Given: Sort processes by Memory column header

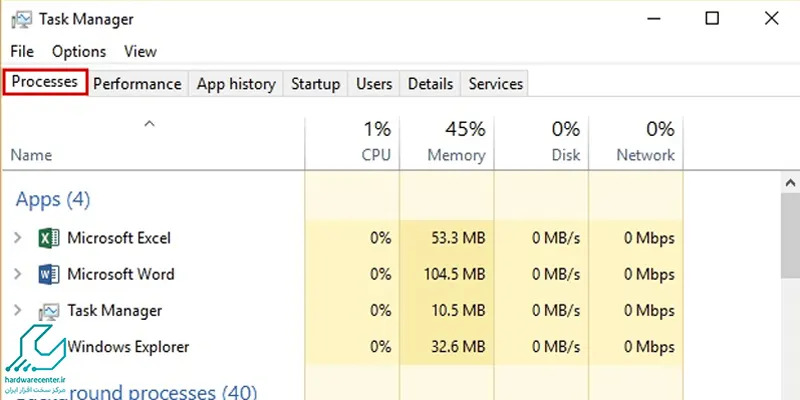Looking at the screenshot, I should tap(447, 143).
